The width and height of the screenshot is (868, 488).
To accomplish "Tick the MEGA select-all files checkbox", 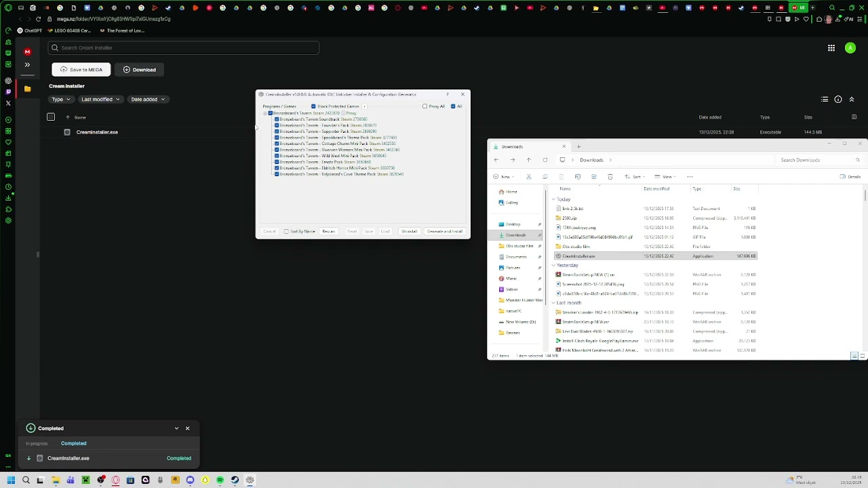I will (x=51, y=117).
